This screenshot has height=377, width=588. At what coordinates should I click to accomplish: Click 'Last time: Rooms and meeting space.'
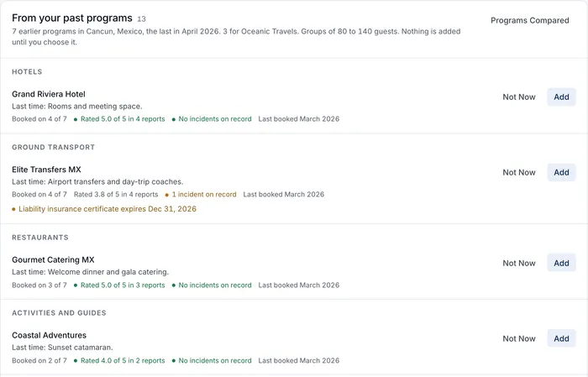tap(77, 106)
